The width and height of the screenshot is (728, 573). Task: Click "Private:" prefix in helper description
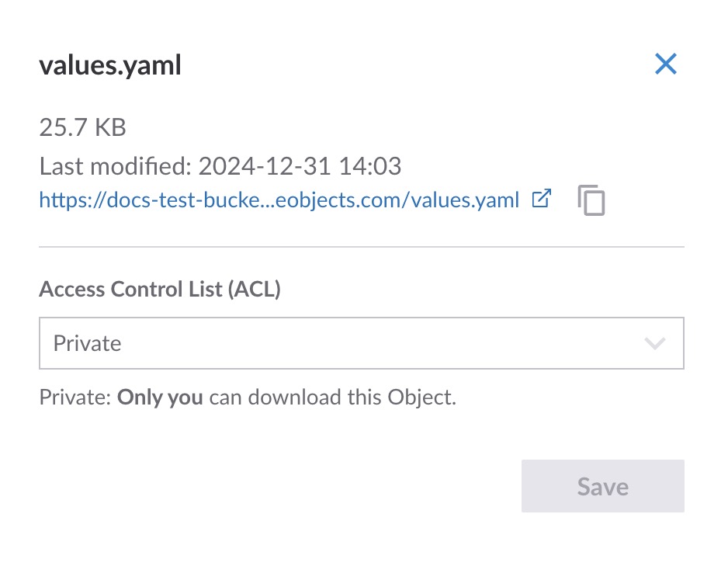tap(75, 398)
